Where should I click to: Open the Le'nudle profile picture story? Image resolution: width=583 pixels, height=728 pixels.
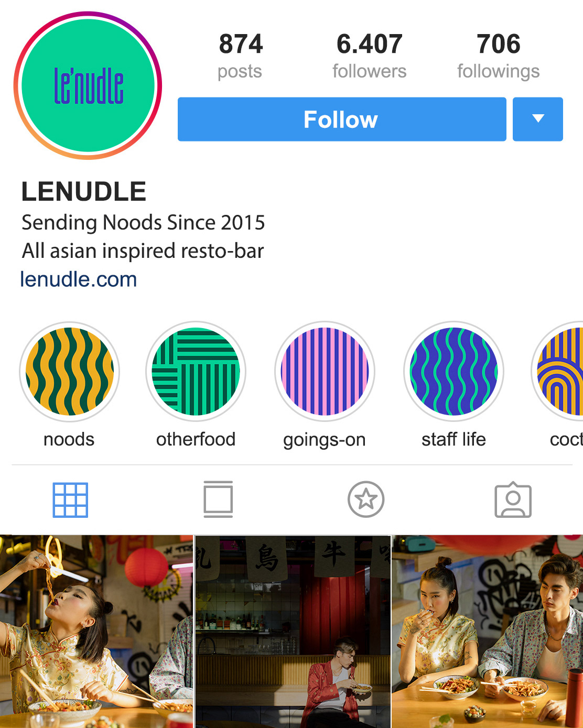pos(88,85)
